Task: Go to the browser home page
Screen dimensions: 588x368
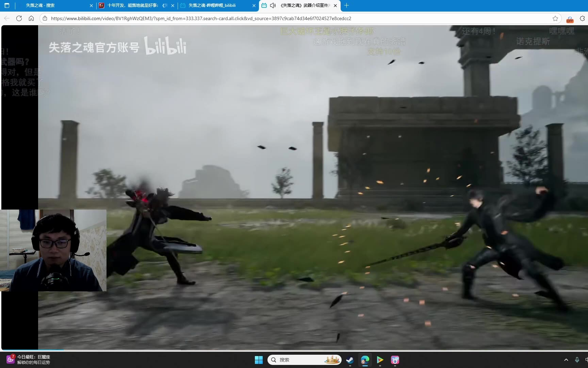Action: tap(31, 18)
